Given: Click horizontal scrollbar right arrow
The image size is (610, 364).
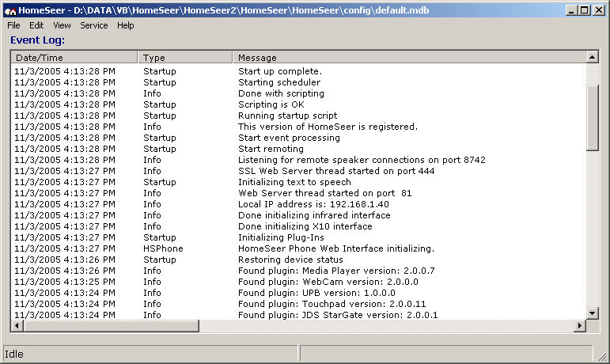Looking at the screenshot, I should 580,325.
